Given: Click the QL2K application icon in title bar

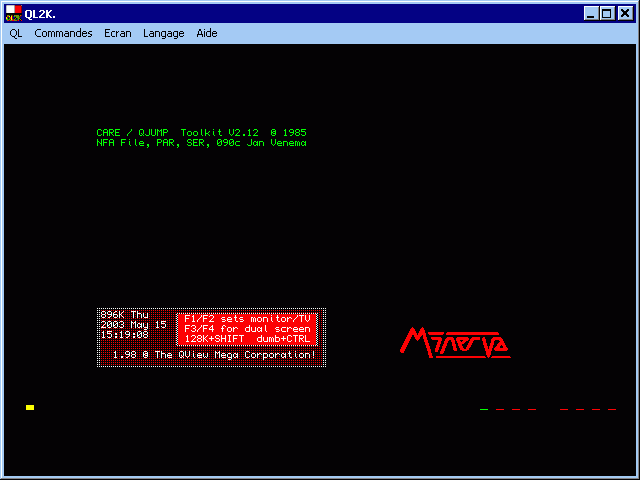Looking at the screenshot, I should click(13, 13).
